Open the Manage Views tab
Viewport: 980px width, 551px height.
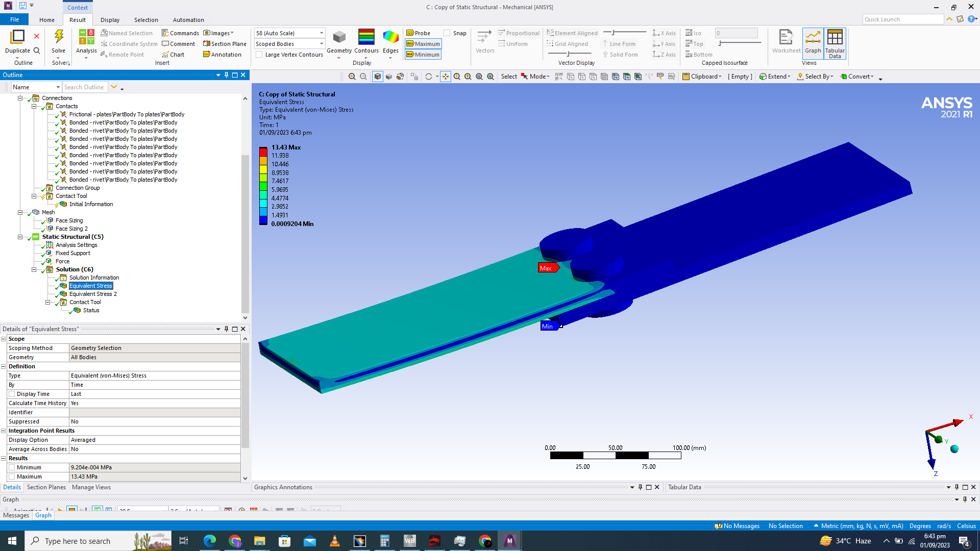(91, 487)
